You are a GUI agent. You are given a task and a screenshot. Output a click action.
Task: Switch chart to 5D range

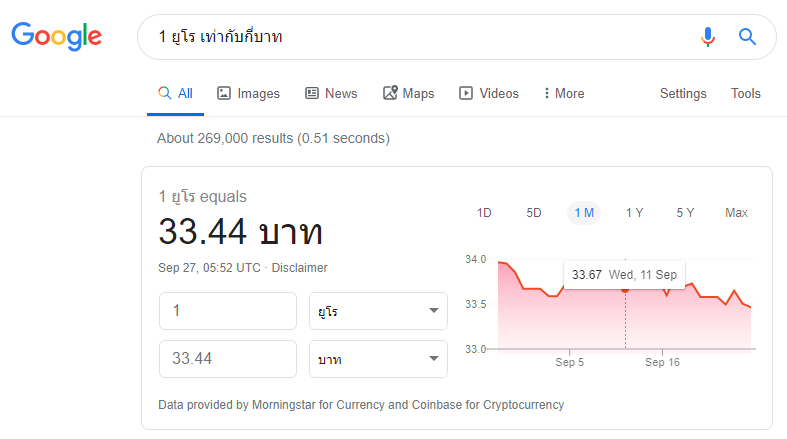tap(534, 212)
